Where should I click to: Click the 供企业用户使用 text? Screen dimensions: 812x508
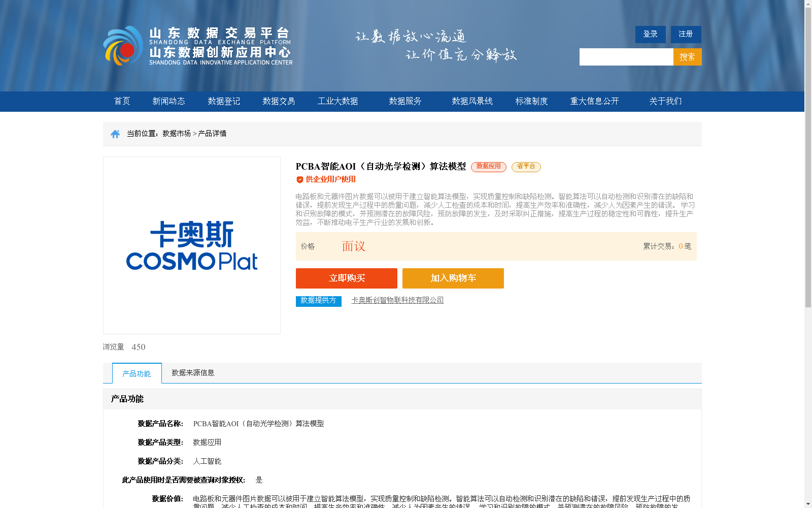[x=330, y=179]
